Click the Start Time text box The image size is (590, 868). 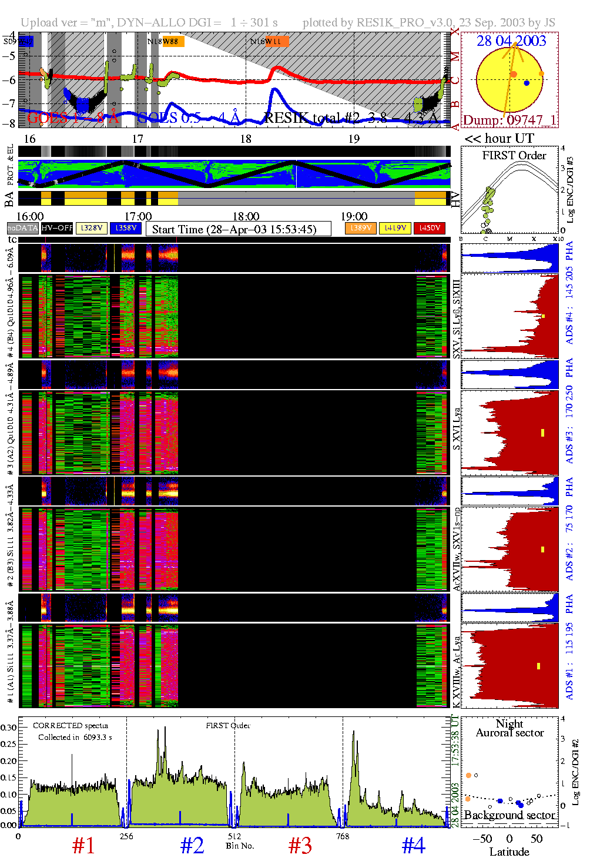tap(238, 229)
